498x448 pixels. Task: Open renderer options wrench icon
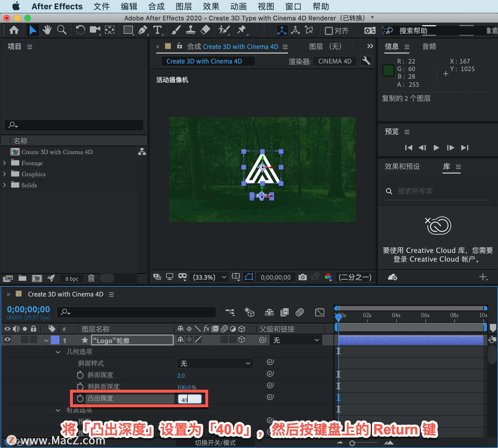[x=366, y=61]
